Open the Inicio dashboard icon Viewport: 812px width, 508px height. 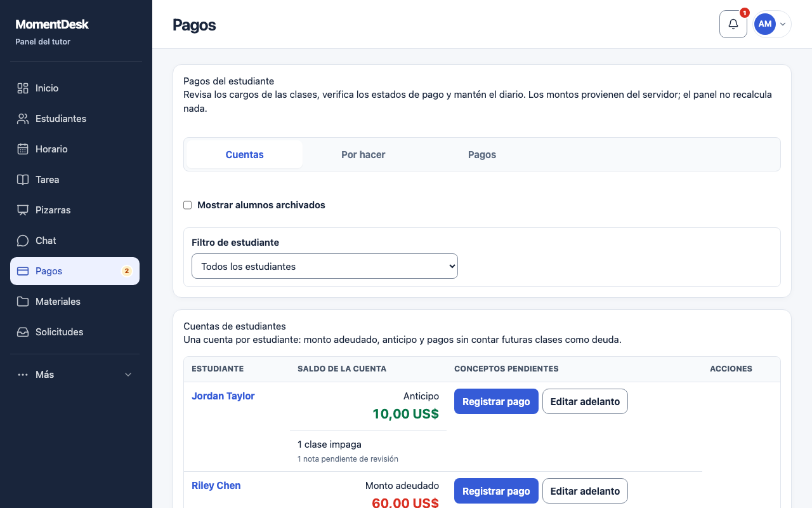click(x=23, y=88)
